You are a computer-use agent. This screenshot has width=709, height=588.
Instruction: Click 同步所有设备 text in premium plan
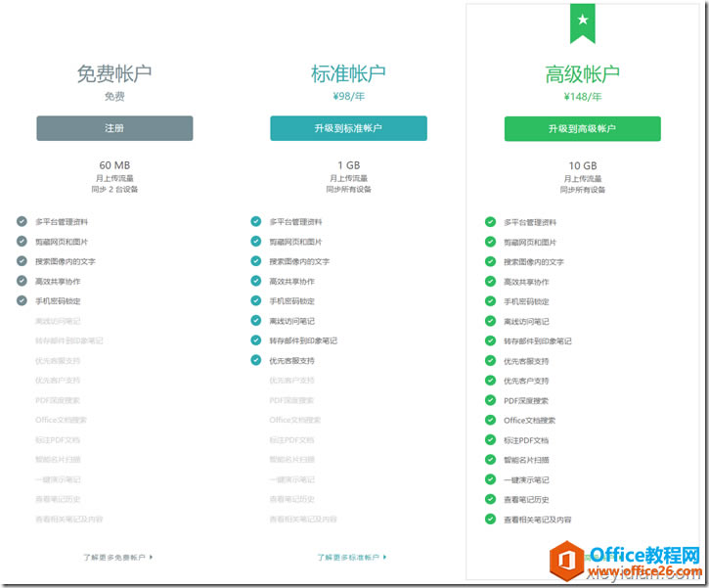tap(583, 190)
